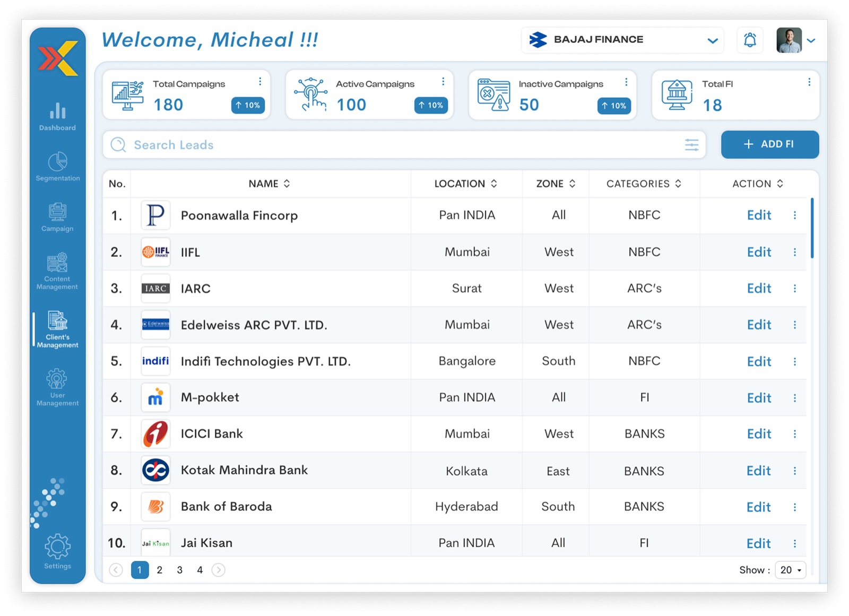
Task: Click the table vertical scrollbar
Action: (x=812, y=228)
